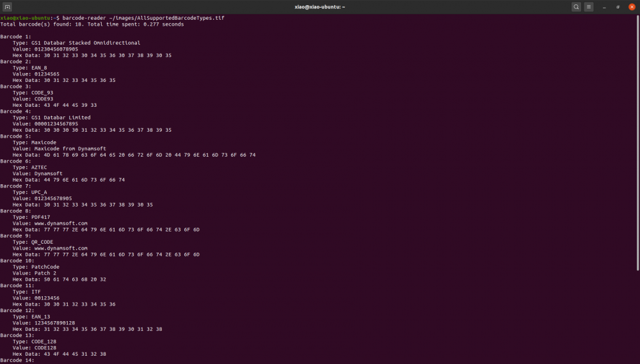Click the 'Barcode 1:' heading
This screenshot has height=364, width=640.
pos(15,36)
